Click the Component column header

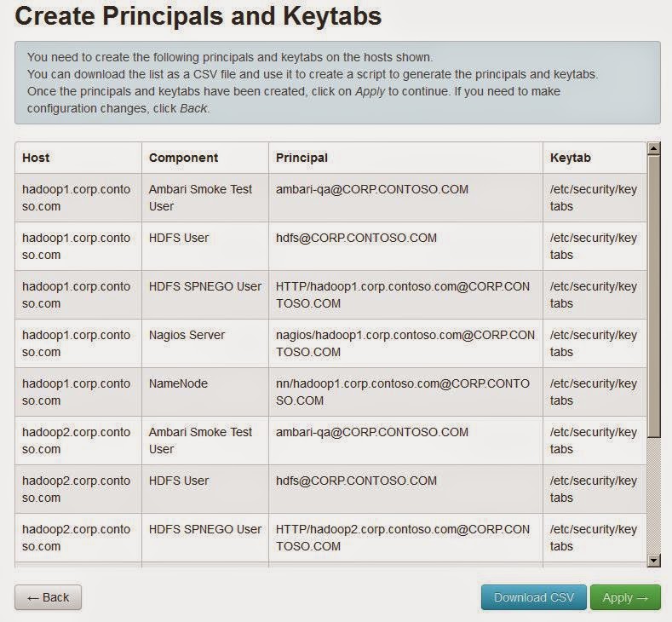click(x=183, y=158)
